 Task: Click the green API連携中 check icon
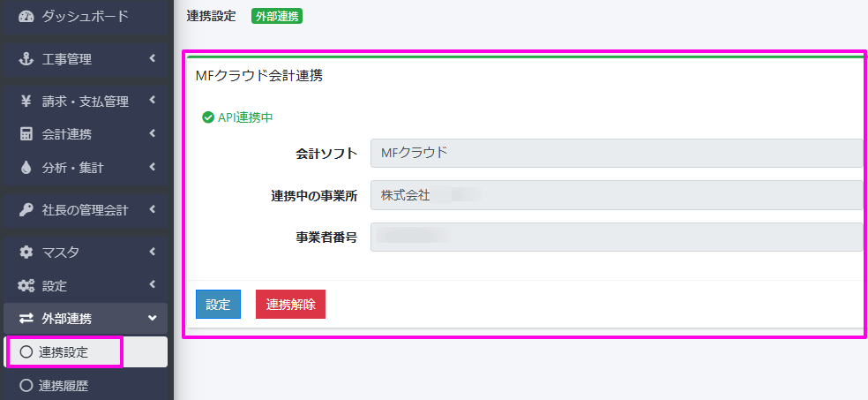pyautogui.click(x=208, y=117)
